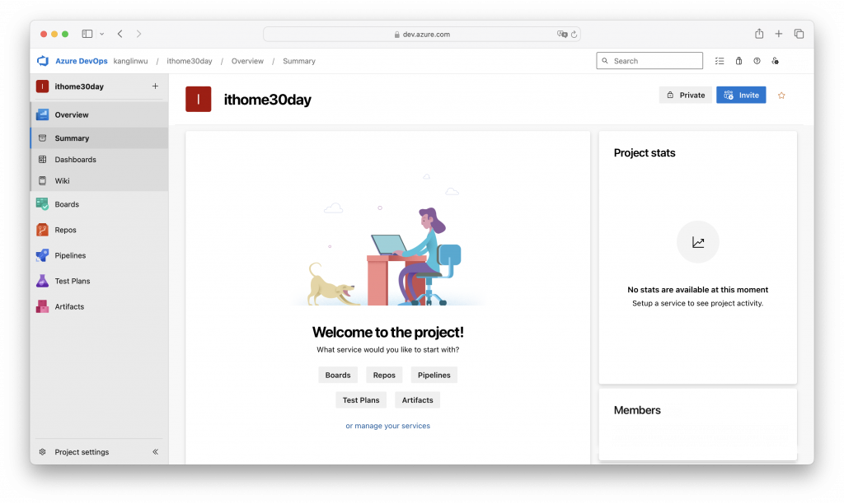Image resolution: width=844 pixels, height=504 pixels.
Task: Click the Pipelines service button in welcome card
Action: pos(434,375)
